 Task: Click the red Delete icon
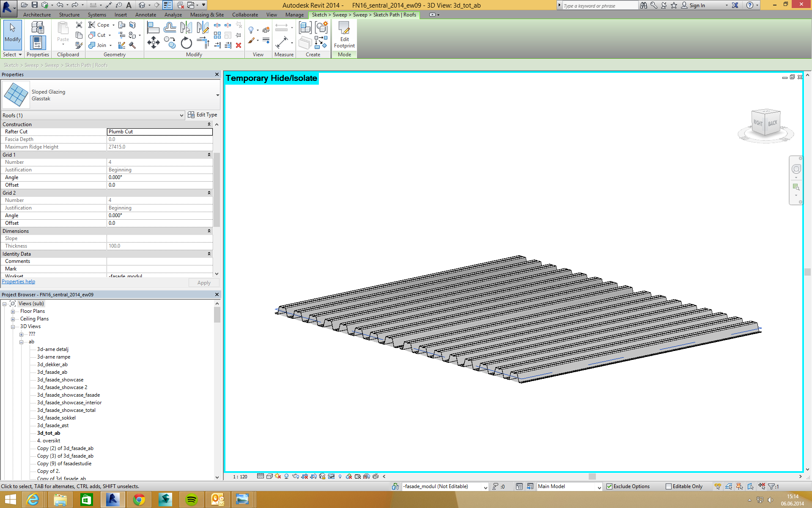239,45
